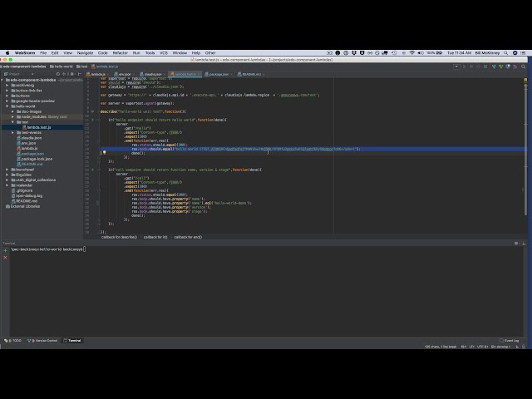Click the VCS Show History icon
This screenshot has height=399, width=532.
pyautogui.click(x=508, y=66)
